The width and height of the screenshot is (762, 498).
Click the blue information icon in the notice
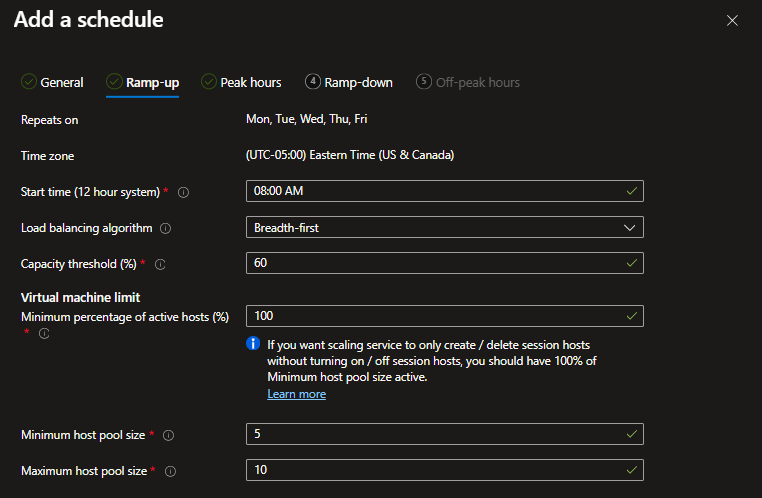coord(254,344)
